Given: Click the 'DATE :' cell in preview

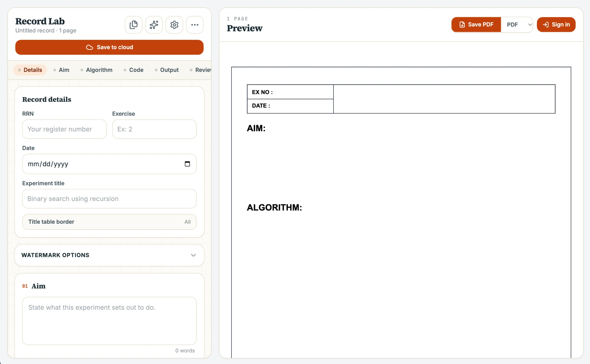Looking at the screenshot, I should [x=290, y=106].
